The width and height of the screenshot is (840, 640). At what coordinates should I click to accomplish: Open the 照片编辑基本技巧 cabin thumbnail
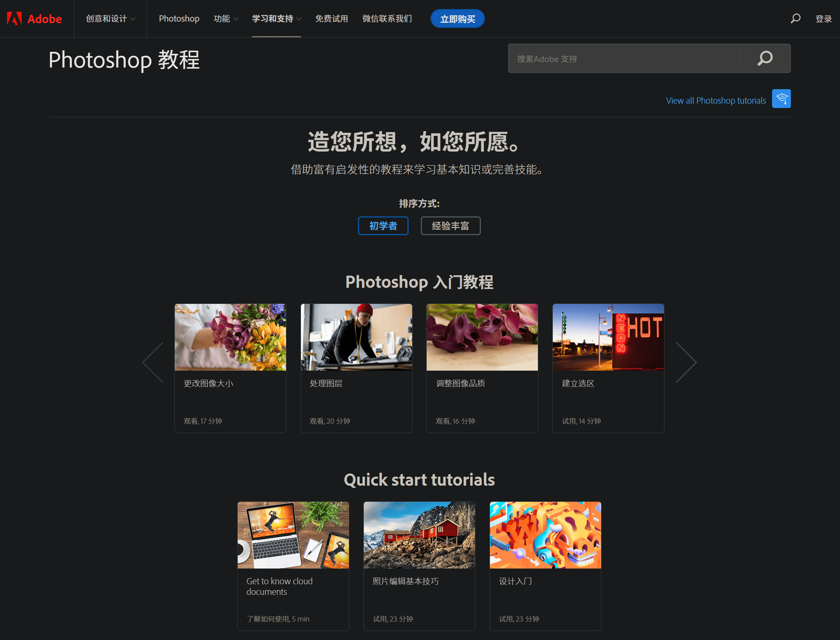pyautogui.click(x=419, y=535)
